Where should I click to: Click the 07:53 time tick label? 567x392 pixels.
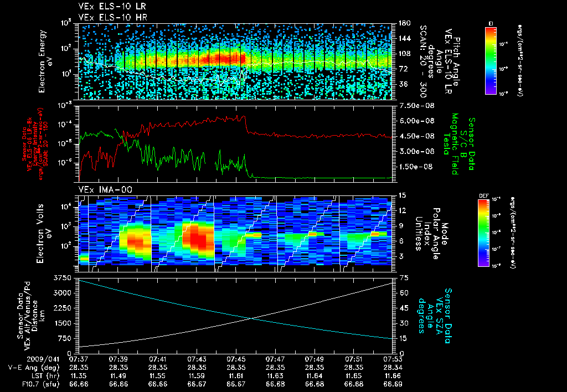tap(393, 359)
